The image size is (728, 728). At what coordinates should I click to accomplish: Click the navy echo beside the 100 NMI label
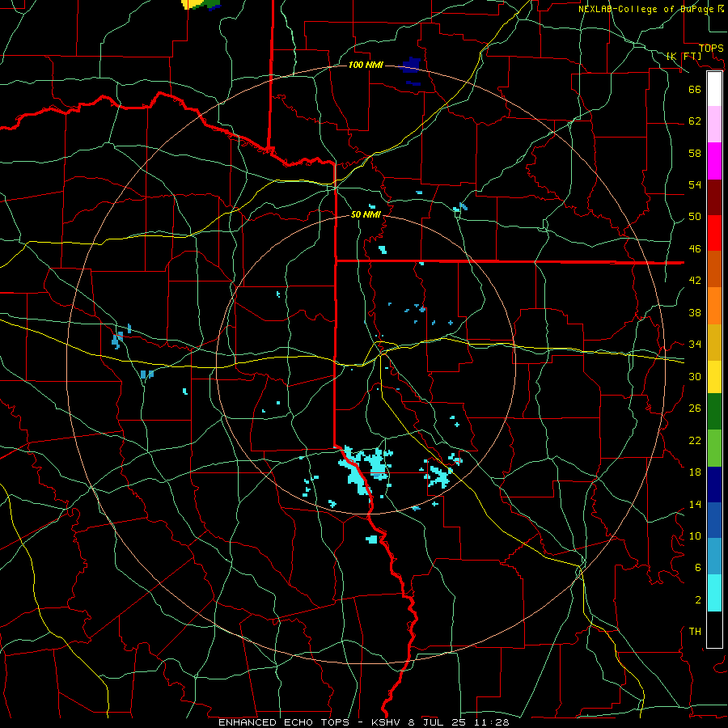click(412, 66)
